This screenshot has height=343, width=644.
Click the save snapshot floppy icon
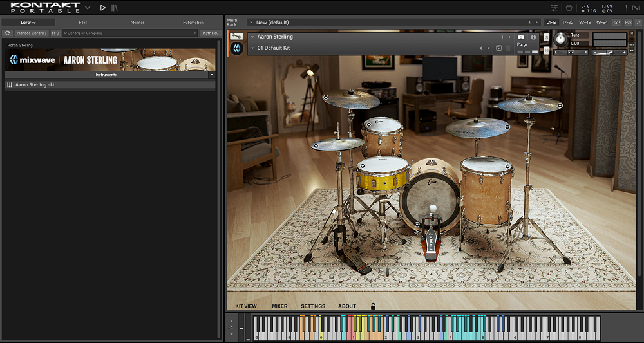click(498, 48)
